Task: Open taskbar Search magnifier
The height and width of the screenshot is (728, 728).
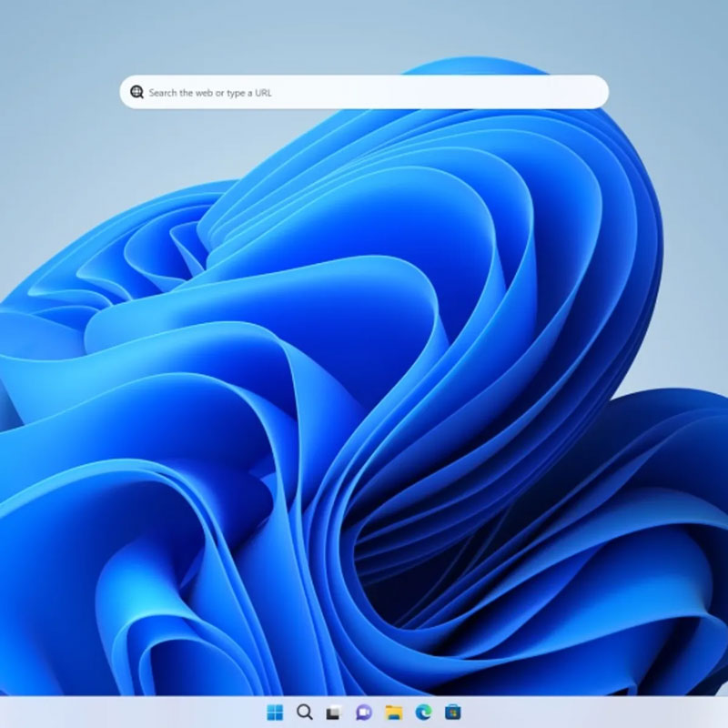Action: pos(305,712)
